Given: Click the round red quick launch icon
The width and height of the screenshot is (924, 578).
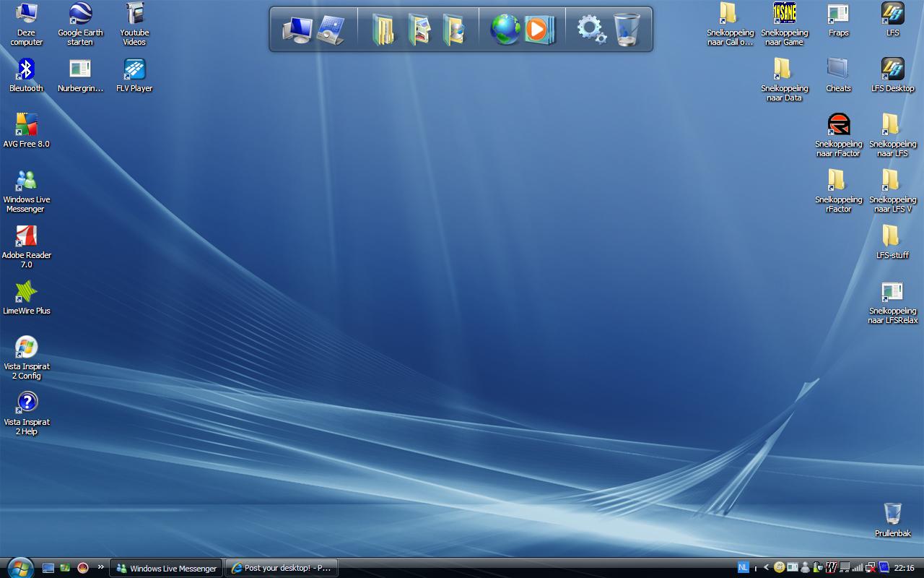Looking at the screenshot, I should coord(83,568).
